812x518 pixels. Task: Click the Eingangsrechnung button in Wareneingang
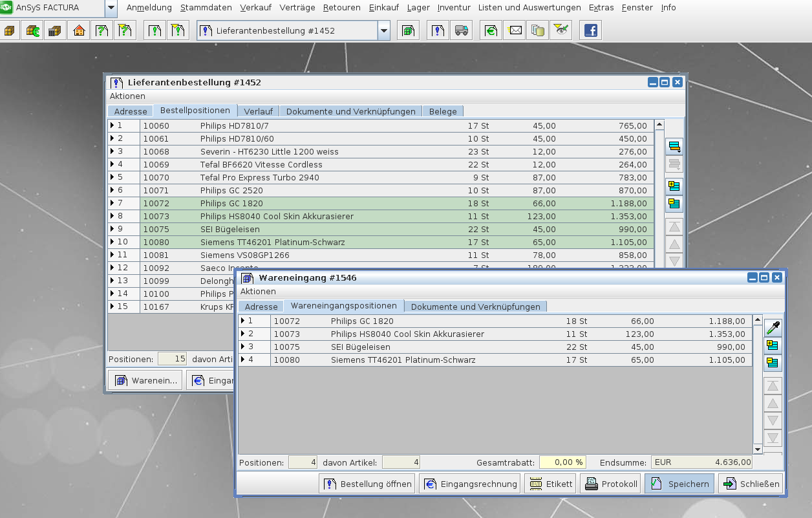click(471, 484)
